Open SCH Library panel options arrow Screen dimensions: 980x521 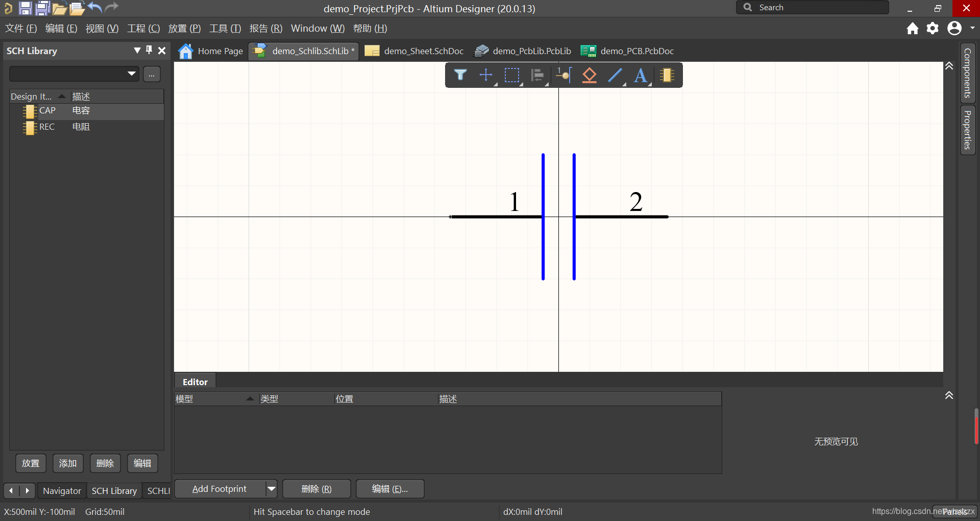point(137,50)
